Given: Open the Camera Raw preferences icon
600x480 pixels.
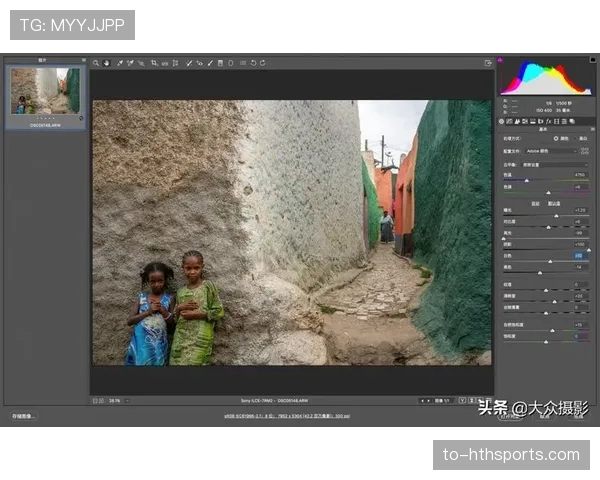Looking at the screenshot, I should [243, 63].
